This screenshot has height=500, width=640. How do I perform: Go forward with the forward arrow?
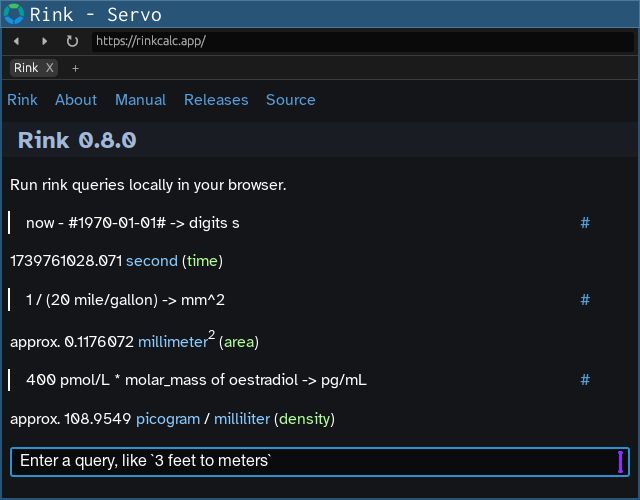(44, 41)
